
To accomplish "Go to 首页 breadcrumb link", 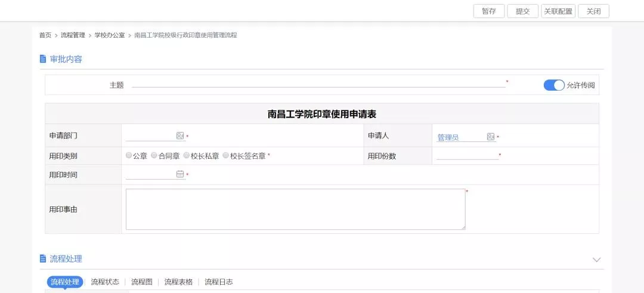I will [45, 35].
